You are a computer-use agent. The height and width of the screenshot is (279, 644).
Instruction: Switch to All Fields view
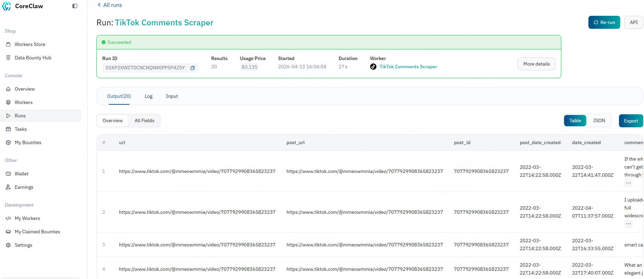[144, 120]
